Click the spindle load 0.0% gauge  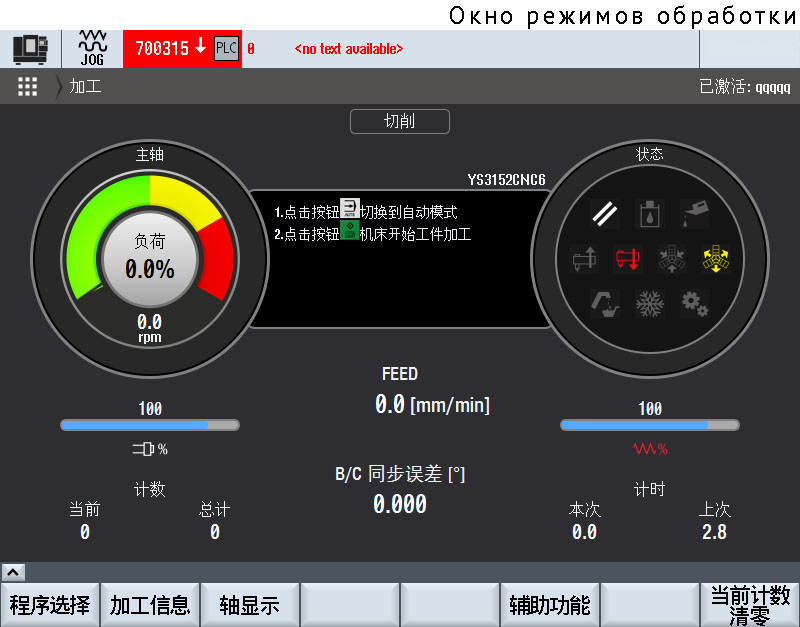pyautogui.click(x=150, y=259)
